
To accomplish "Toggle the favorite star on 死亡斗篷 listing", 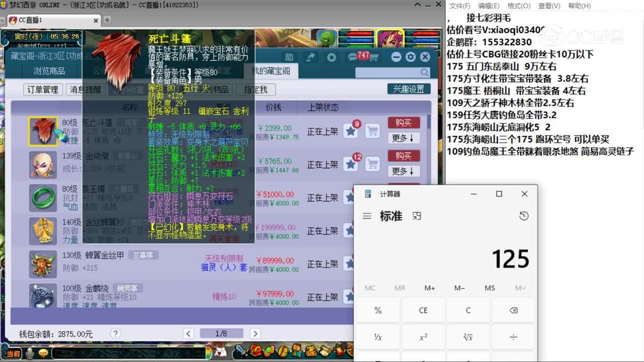I will [x=351, y=130].
